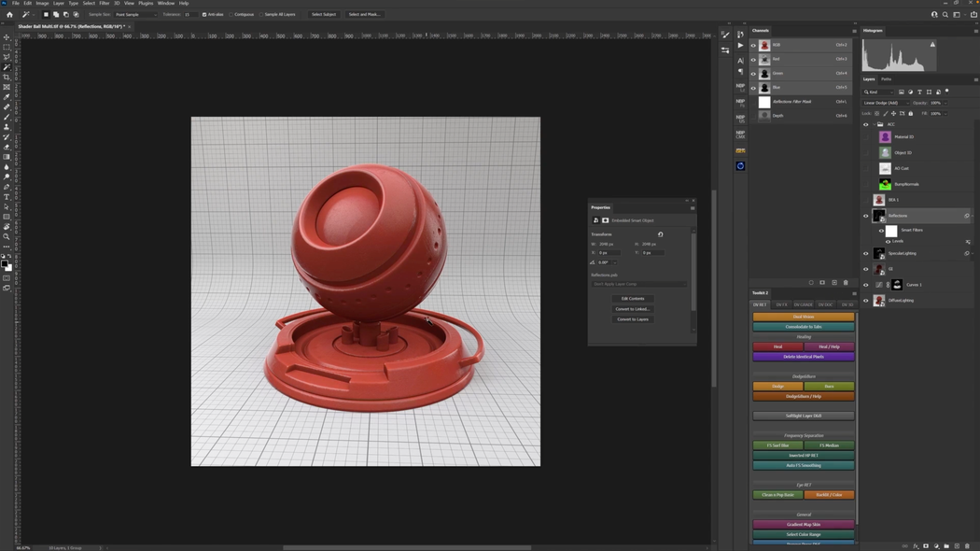Hide the Reflections layer
Viewport: 980px width, 551px height.
point(866,216)
